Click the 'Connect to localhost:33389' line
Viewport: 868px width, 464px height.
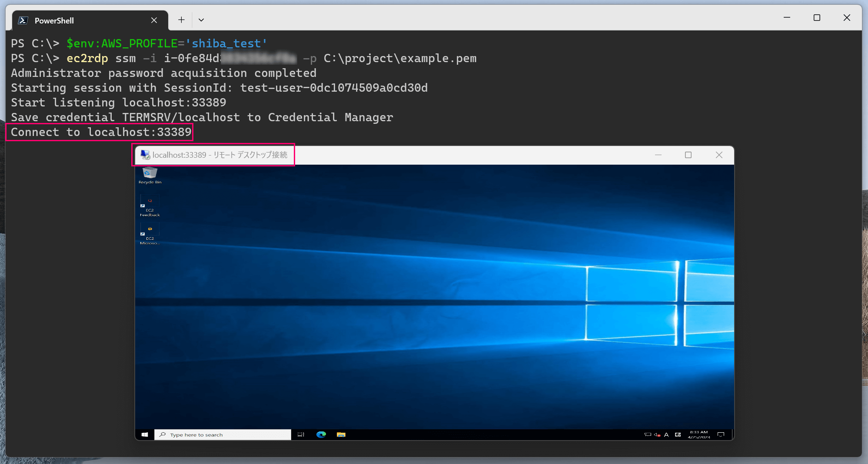(101, 132)
